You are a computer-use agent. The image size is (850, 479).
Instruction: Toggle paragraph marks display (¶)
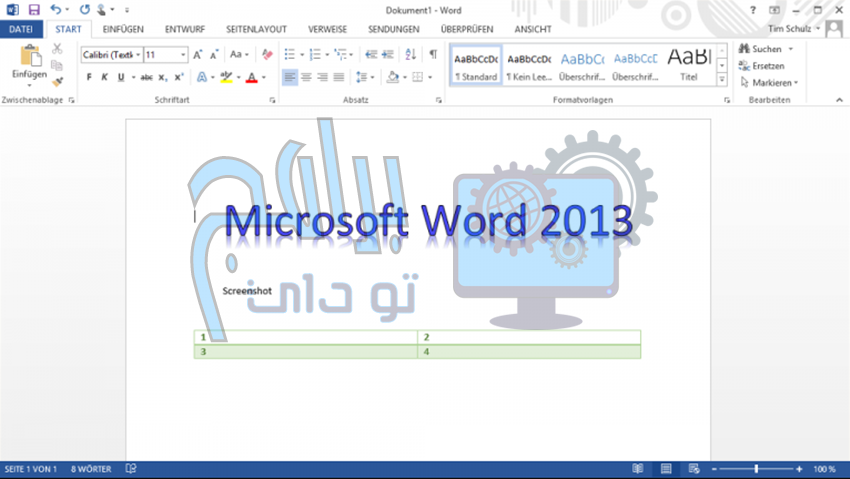[433, 54]
